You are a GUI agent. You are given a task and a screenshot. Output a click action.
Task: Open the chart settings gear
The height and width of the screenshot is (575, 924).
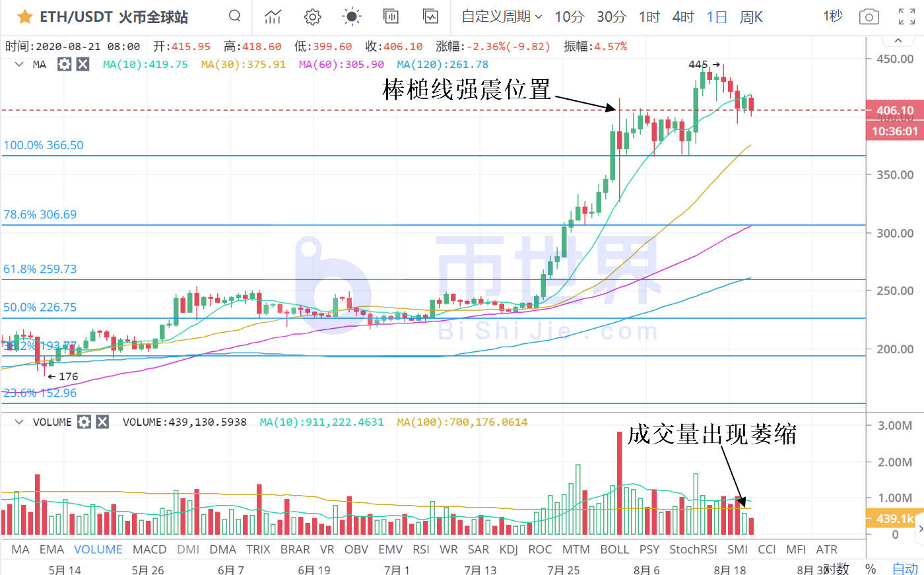(312, 17)
